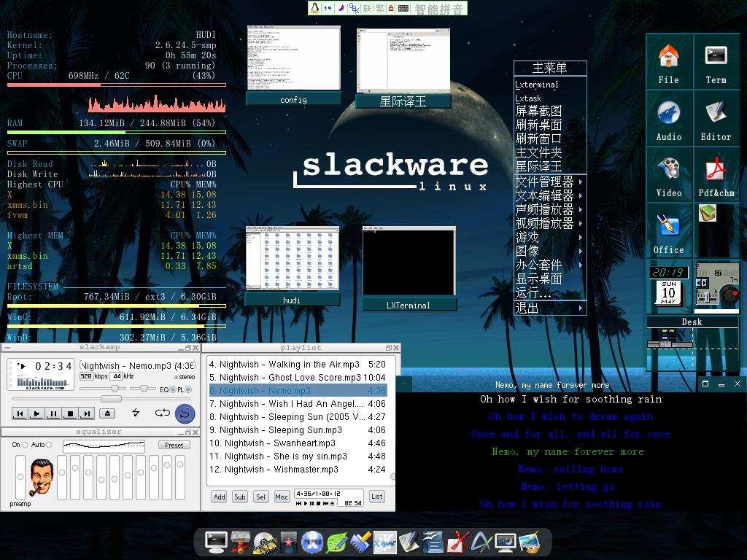Image resolution: width=747 pixels, height=560 pixels.
Task: Adjust the equalizer preamp slider
Action: [20, 477]
